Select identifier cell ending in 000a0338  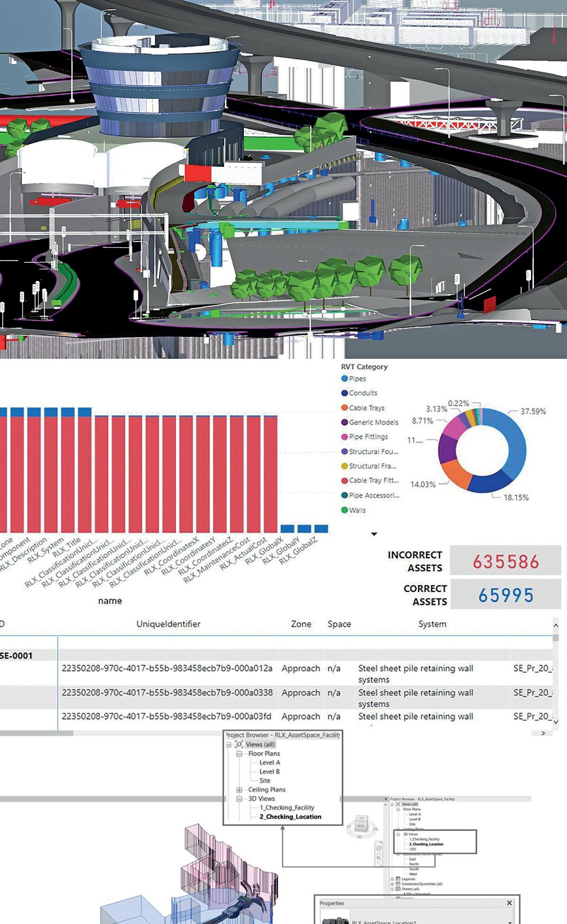point(167,693)
